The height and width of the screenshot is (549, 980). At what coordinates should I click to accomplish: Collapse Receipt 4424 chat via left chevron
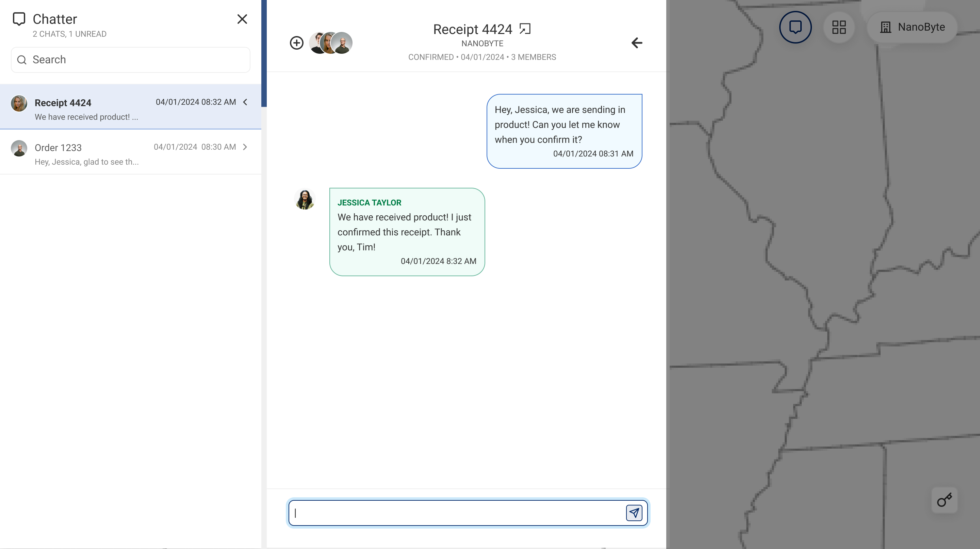point(245,102)
